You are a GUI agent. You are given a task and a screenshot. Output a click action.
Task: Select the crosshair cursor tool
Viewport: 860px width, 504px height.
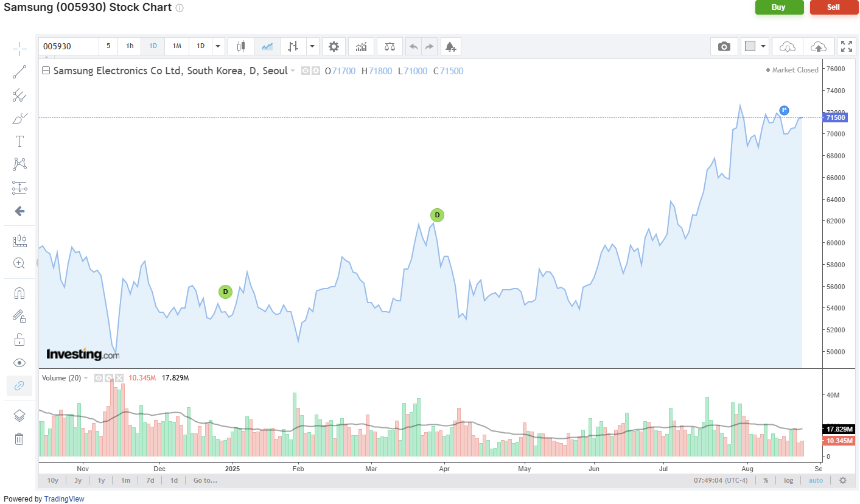(19, 49)
